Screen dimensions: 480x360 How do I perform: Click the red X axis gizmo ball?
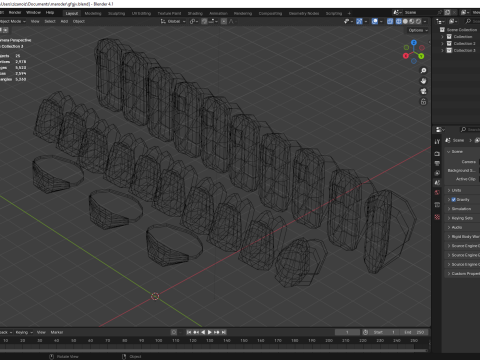click(406, 56)
